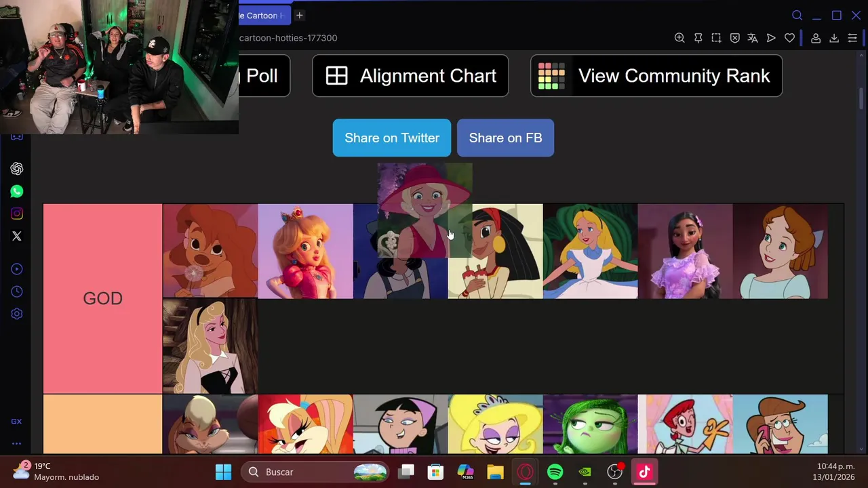The image size is (868, 488).
Task: Click the zoom magnifier icon in address bar
Action: pos(679,38)
